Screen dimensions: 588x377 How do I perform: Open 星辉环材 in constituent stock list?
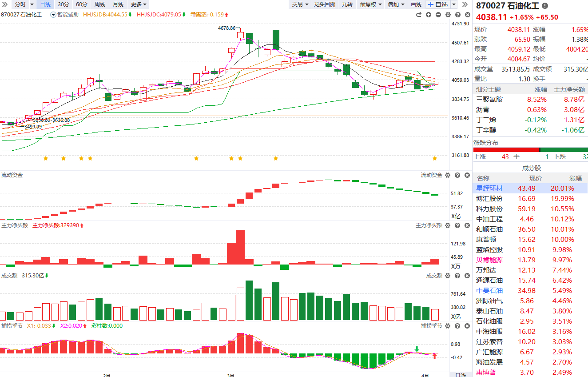[490, 188]
